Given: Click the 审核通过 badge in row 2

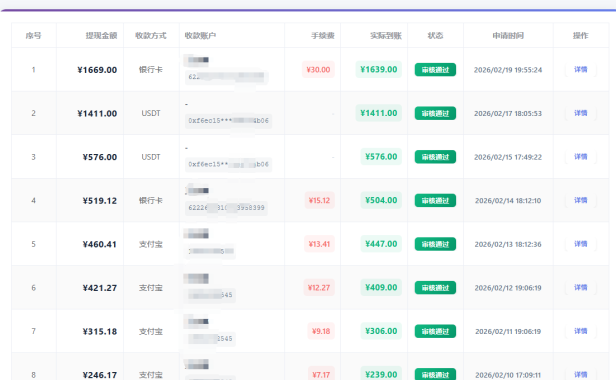Looking at the screenshot, I should (435, 114).
